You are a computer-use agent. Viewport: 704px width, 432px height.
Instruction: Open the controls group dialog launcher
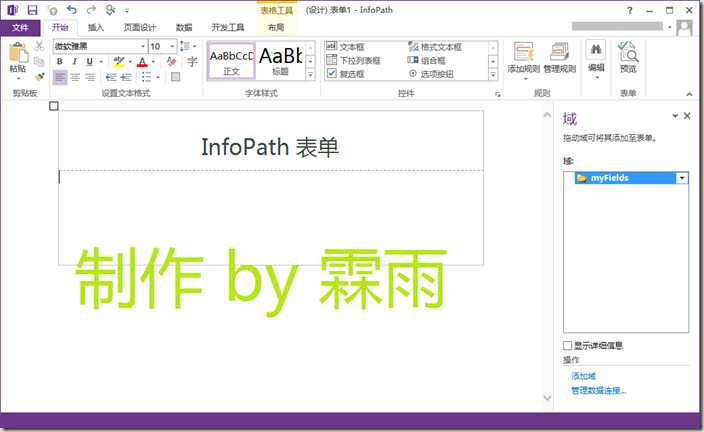[497, 94]
